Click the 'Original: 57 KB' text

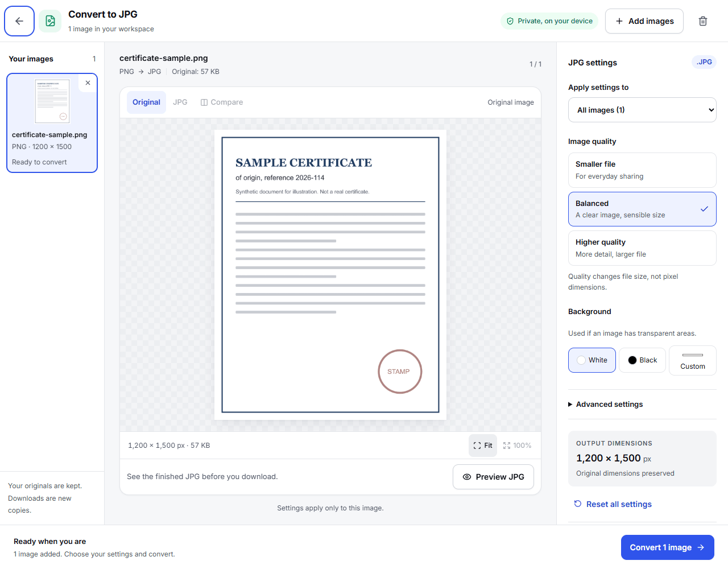tap(196, 72)
